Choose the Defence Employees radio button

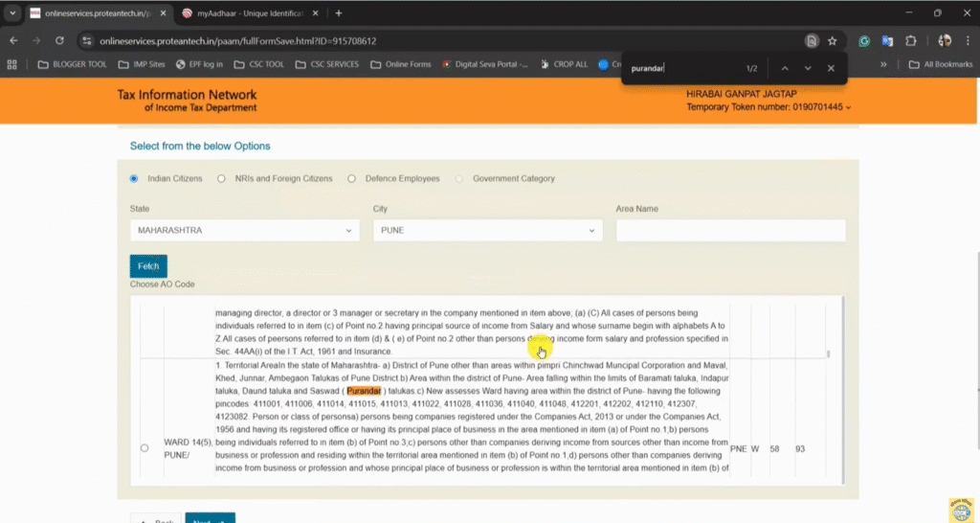[352, 178]
